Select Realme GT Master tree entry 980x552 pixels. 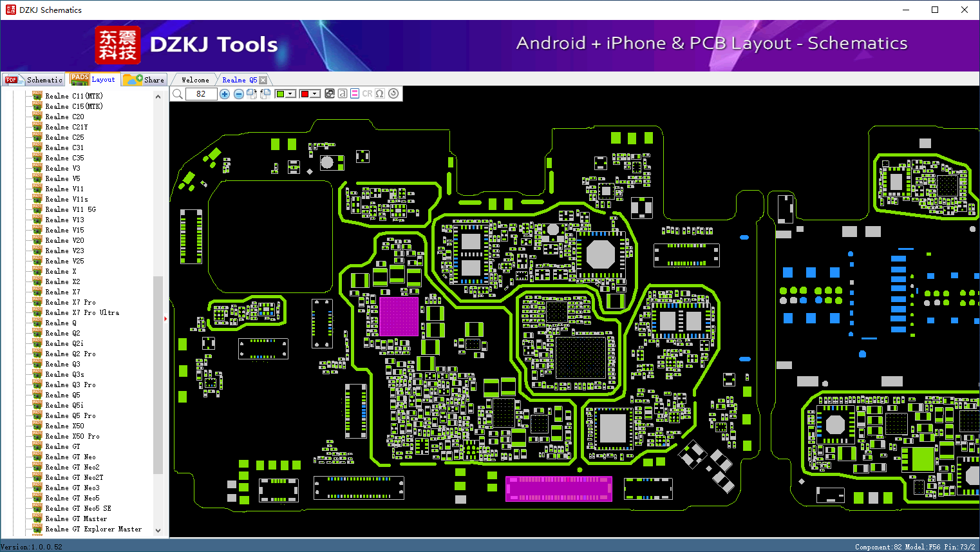tap(76, 519)
